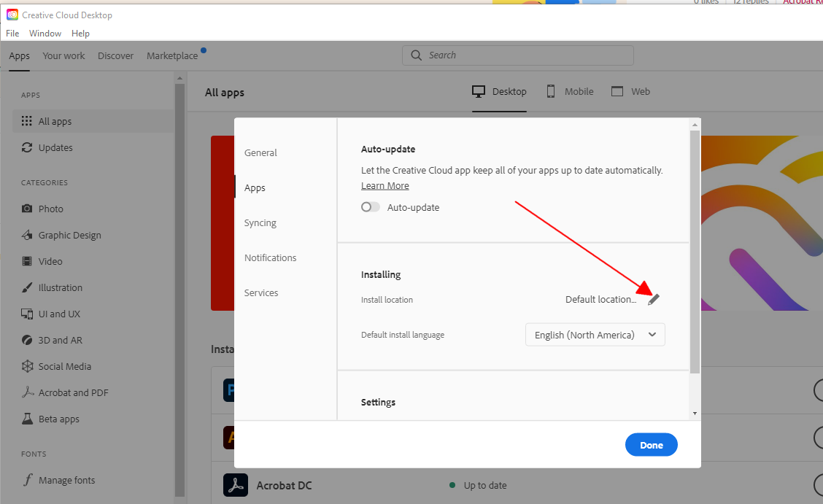
Task: Switch to the Syncing settings section
Action: click(x=261, y=222)
